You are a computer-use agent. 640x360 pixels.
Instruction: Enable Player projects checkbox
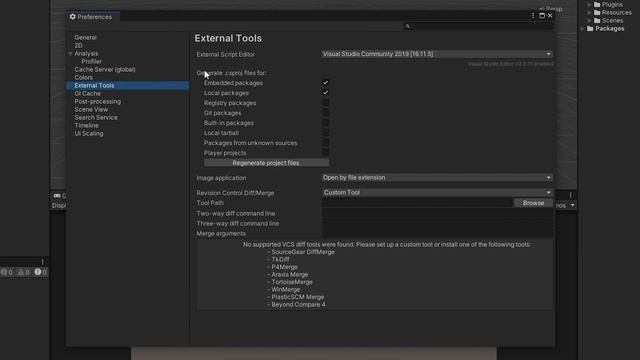tap(325, 153)
